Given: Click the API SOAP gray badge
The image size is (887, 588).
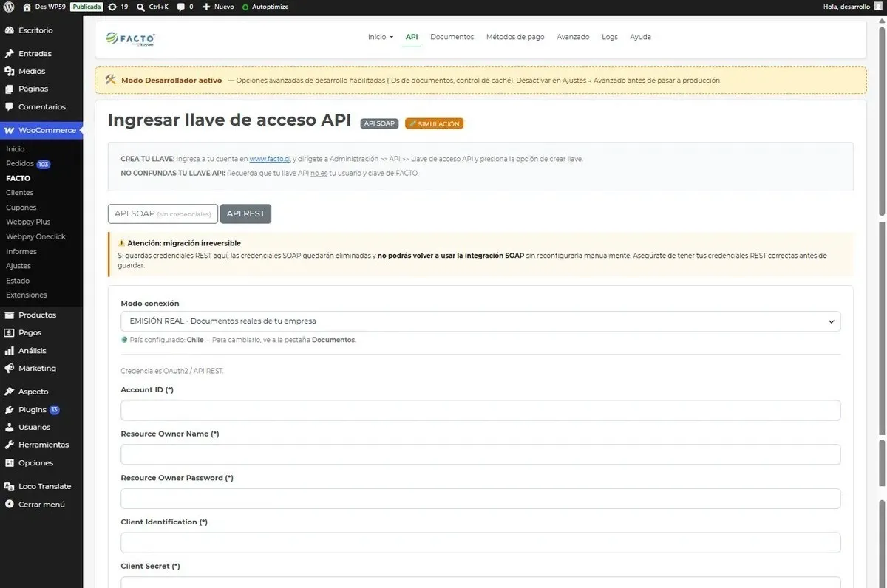Looking at the screenshot, I should click(379, 124).
